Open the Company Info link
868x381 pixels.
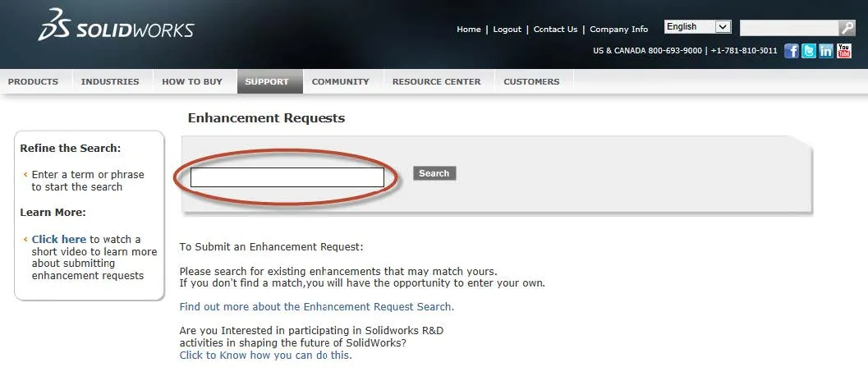click(x=619, y=30)
